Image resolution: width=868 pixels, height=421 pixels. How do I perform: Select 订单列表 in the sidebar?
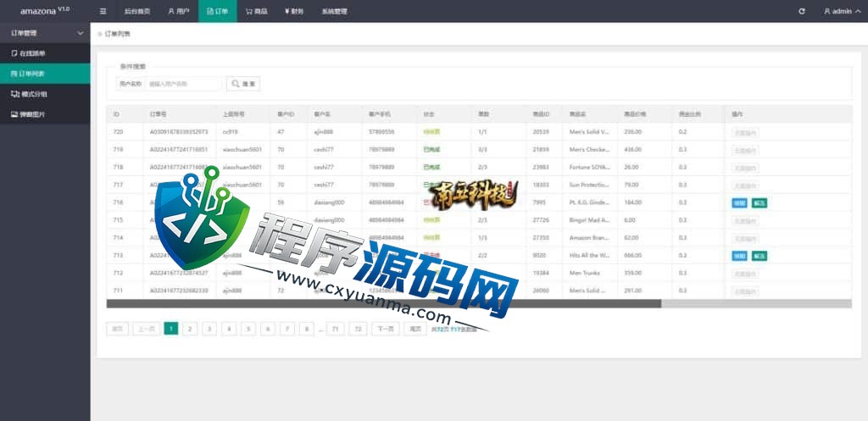point(45,74)
